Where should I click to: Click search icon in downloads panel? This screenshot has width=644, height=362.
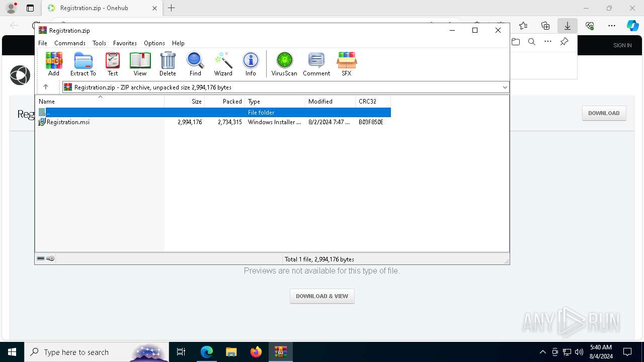click(x=532, y=42)
